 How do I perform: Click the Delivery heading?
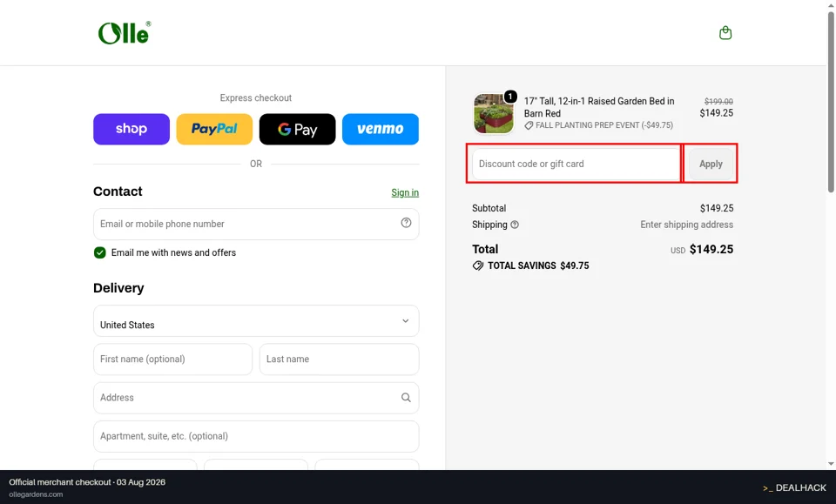coord(118,288)
